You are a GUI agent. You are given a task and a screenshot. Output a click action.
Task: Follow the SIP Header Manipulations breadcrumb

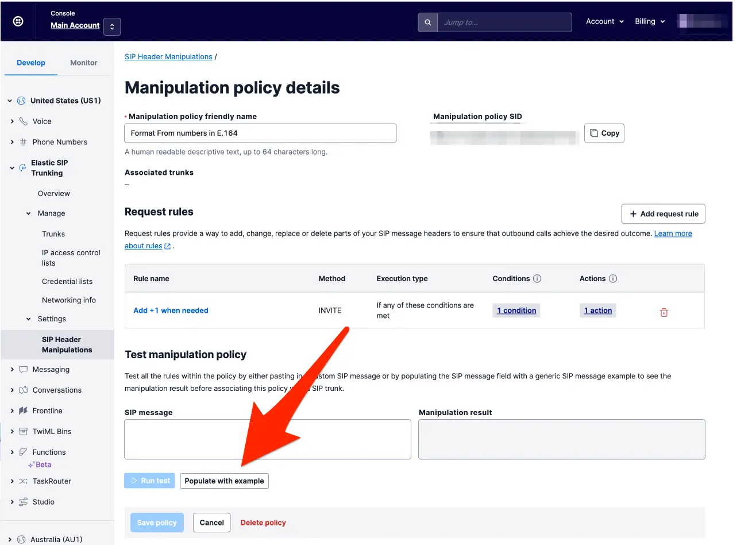pos(168,57)
